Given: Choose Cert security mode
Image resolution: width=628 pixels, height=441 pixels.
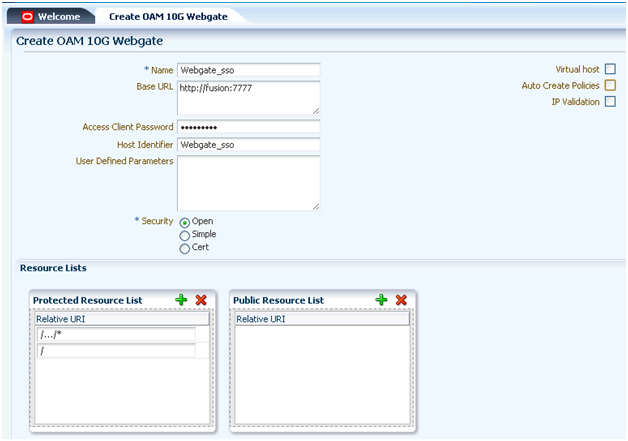Looking at the screenshot, I should [x=184, y=249].
